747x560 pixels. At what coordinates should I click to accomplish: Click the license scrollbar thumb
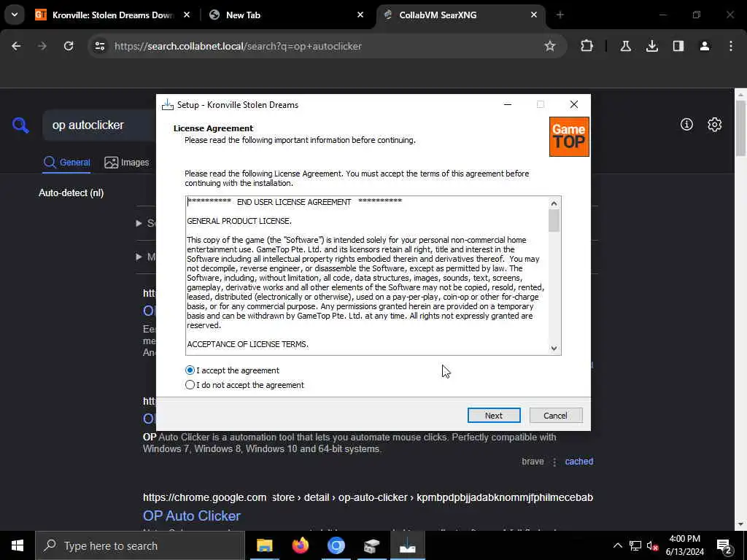pos(554,220)
